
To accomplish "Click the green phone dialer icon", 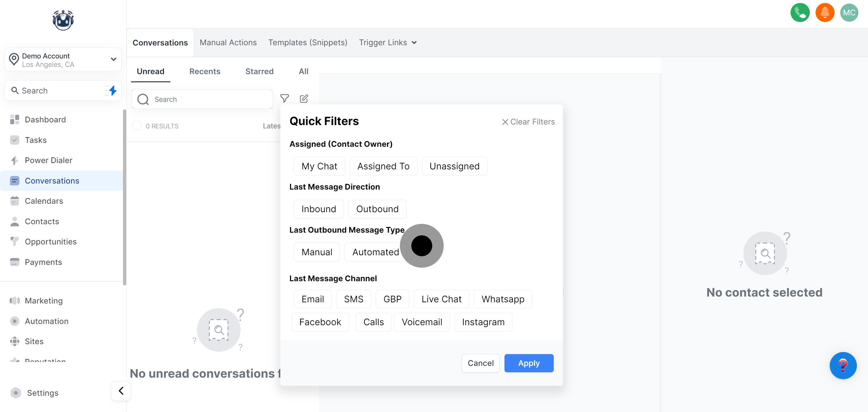I will [x=800, y=13].
